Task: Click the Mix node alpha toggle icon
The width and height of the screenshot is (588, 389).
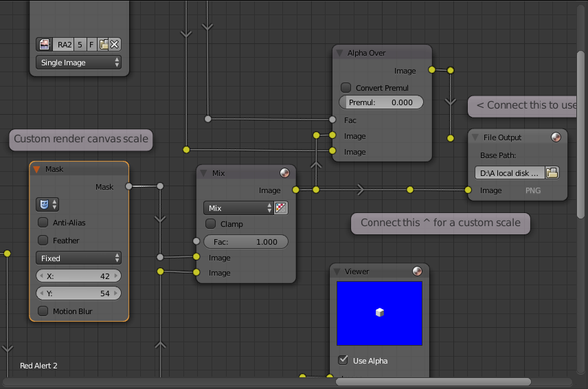Action: [x=280, y=208]
